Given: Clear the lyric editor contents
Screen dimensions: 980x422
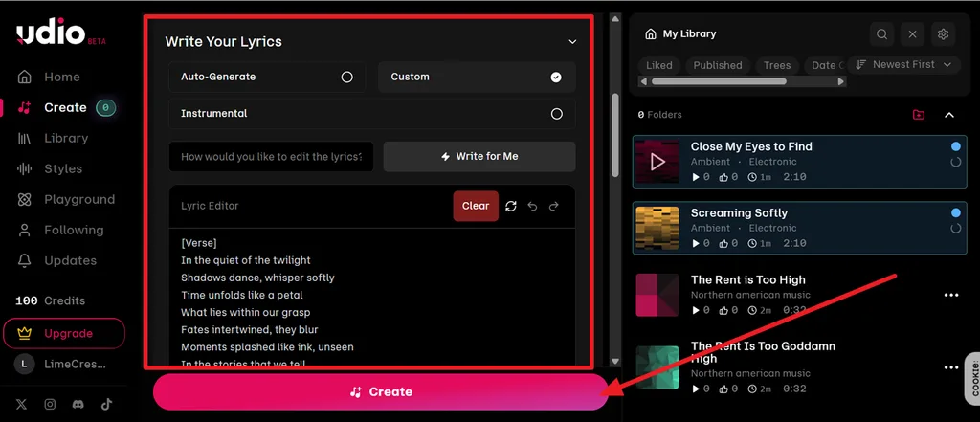Looking at the screenshot, I should pyautogui.click(x=476, y=206).
